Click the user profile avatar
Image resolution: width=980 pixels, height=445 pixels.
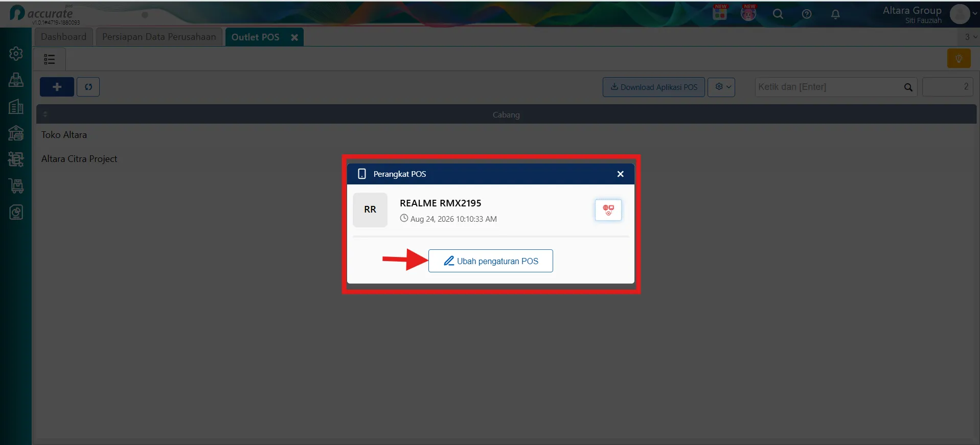pyautogui.click(x=960, y=14)
